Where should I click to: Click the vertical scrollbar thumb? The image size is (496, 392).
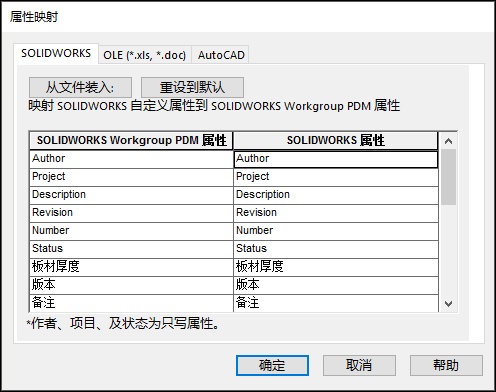coord(448,177)
